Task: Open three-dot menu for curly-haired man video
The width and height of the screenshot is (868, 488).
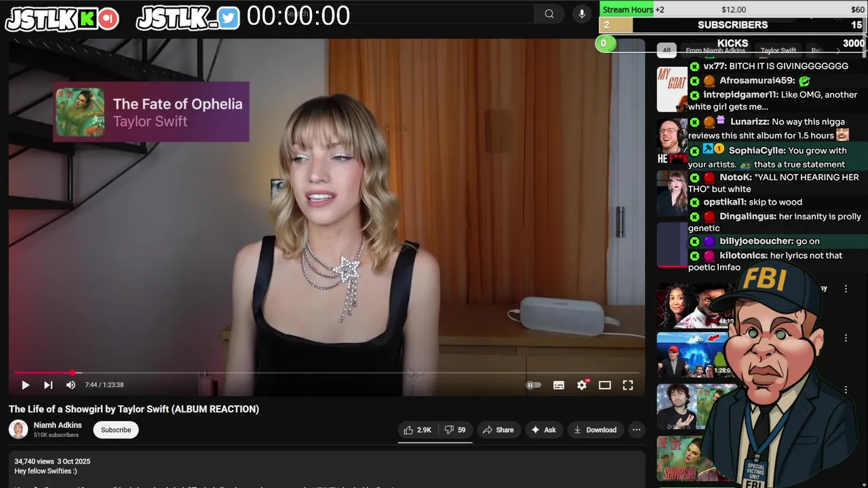Action: coord(846,390)
